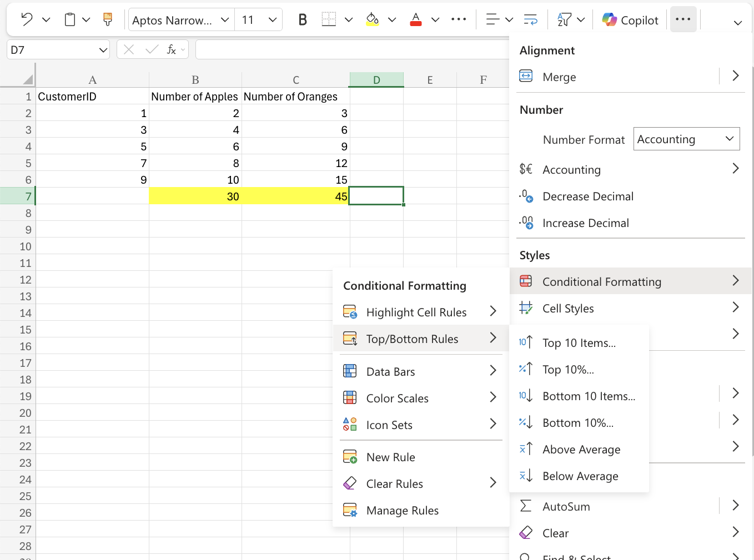Toggle cell merging via Merge option

point(560,77)
